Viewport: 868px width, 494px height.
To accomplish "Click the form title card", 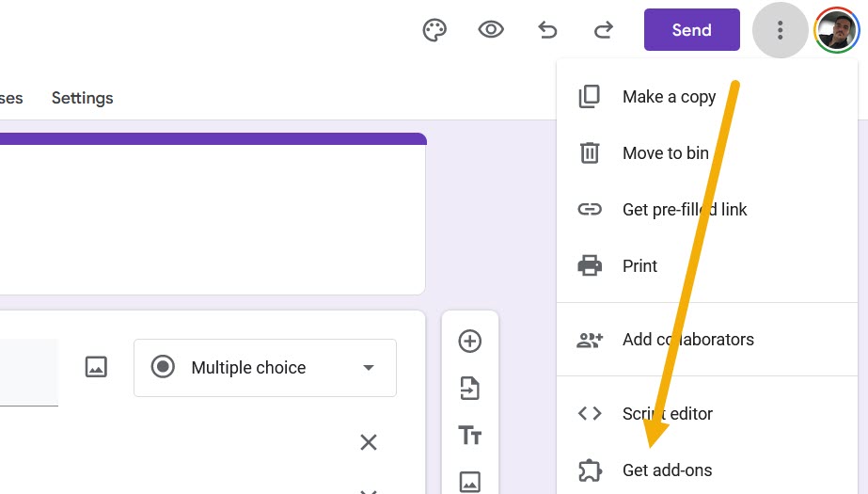I will tap(213, 214).
